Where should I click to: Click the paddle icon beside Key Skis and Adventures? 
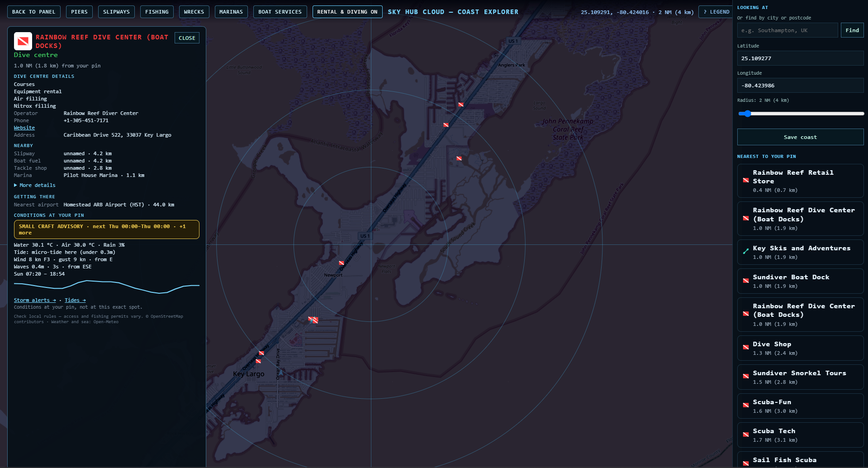[746, 251]
